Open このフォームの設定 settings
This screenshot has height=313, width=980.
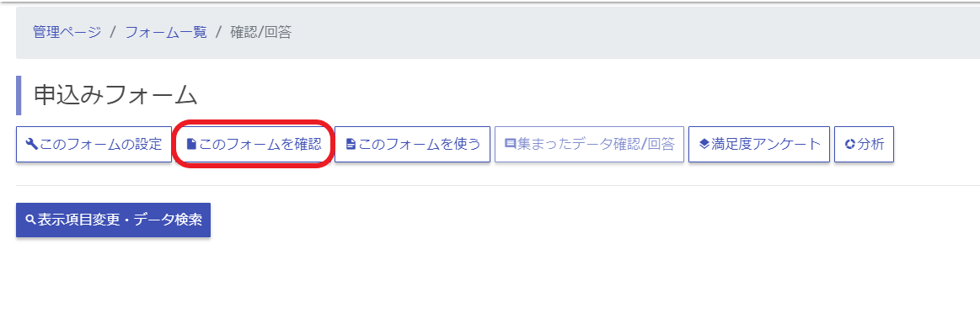94,145
